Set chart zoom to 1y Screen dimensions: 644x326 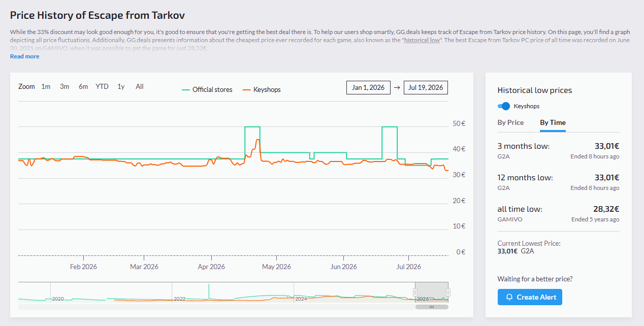pos(121,86)
